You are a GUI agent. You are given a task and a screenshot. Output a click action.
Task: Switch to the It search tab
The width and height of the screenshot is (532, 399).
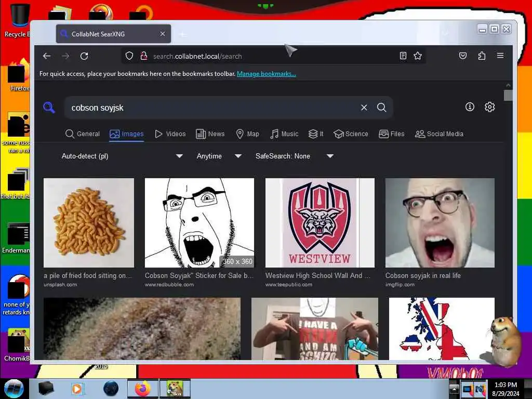click(316, 134)
